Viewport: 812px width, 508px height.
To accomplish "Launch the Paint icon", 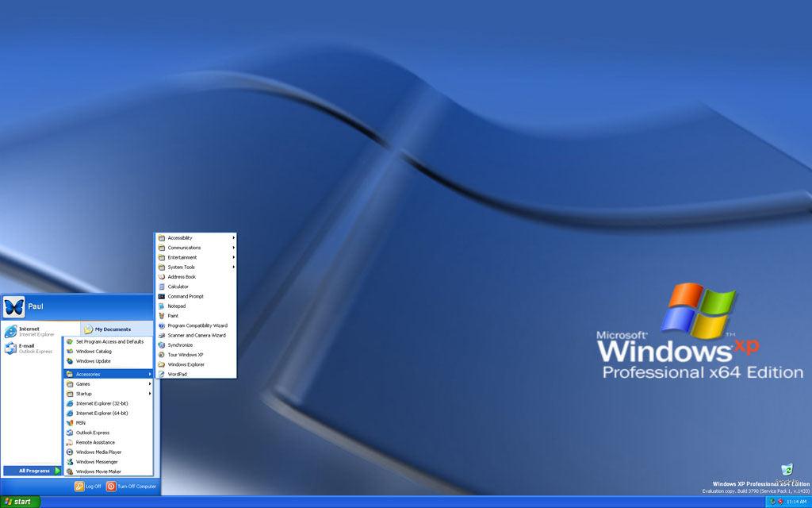I will 162,316.
